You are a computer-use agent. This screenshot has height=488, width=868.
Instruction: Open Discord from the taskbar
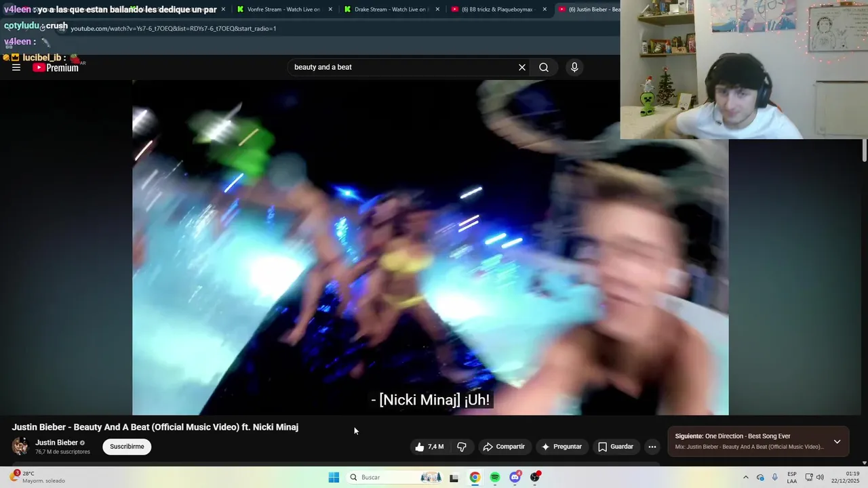tap(515, 477)
